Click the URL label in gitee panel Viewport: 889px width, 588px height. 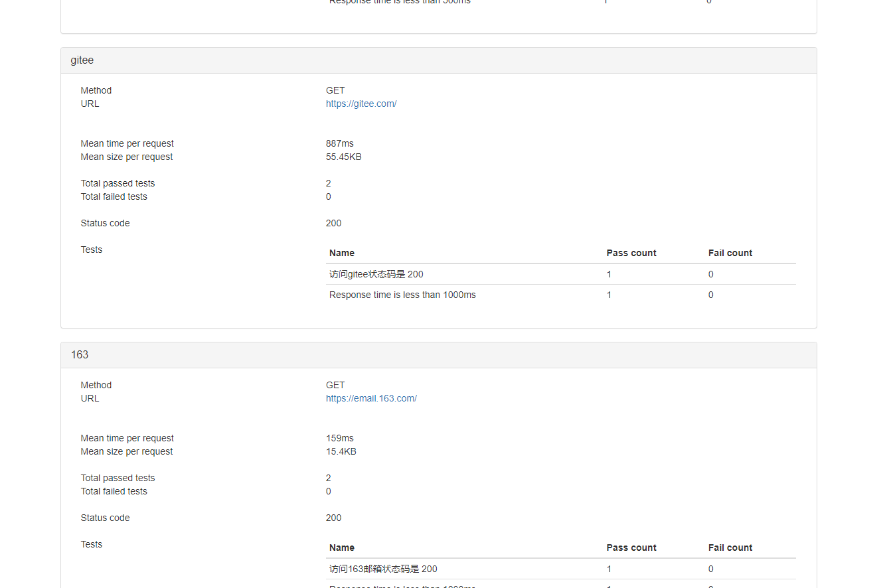(90, 104)
